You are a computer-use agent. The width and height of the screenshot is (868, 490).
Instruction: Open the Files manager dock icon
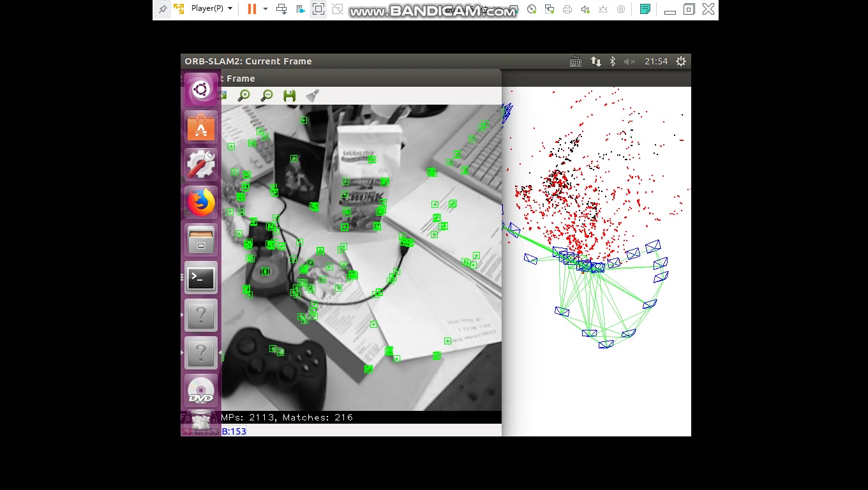(x=201, y=240)
